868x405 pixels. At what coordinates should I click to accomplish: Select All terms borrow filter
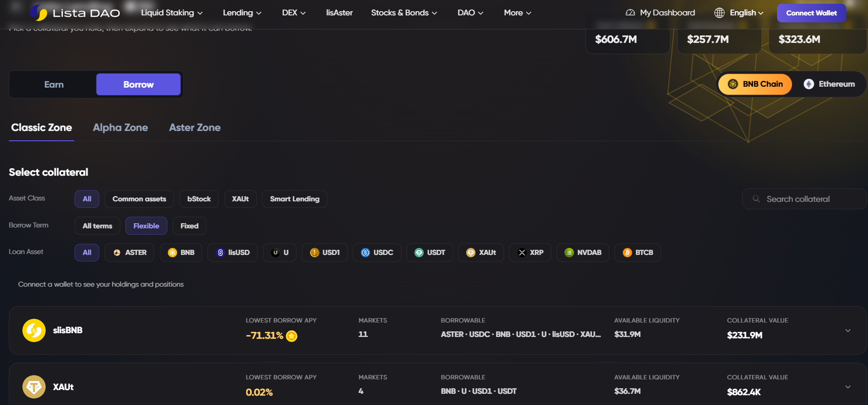point(97,226)
